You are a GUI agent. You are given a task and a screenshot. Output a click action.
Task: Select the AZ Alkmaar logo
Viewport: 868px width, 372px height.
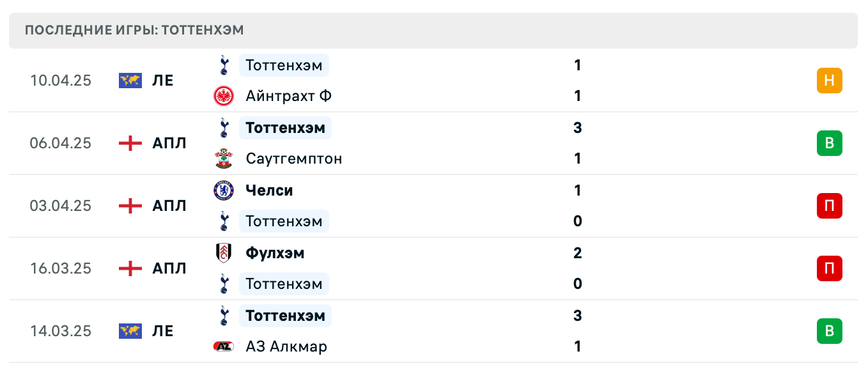[224, 346]
